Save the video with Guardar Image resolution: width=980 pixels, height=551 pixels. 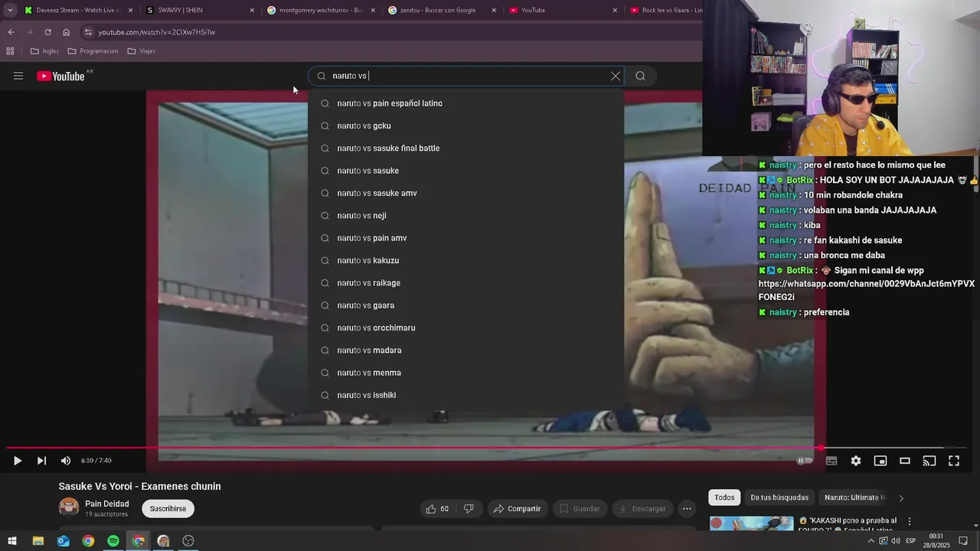[580, 509]
